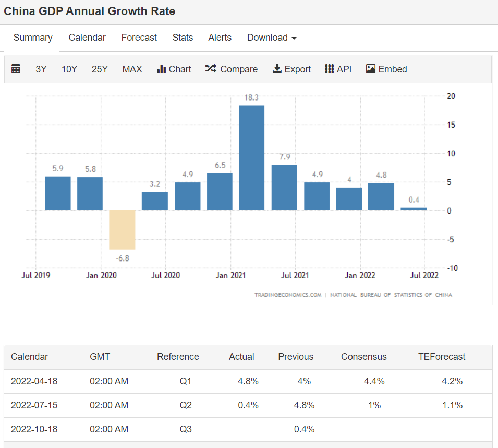Screen dimensions: 498x448
Task: Open the 2022-07-15 calendar row
Action: pos(34,405)
